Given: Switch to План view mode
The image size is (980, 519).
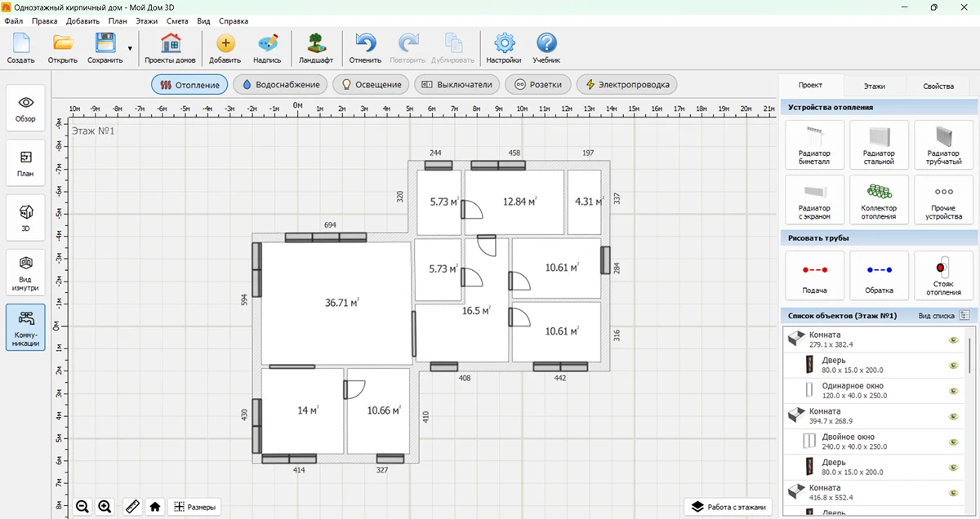Looking at the screenshot, I should click(25, 163).
